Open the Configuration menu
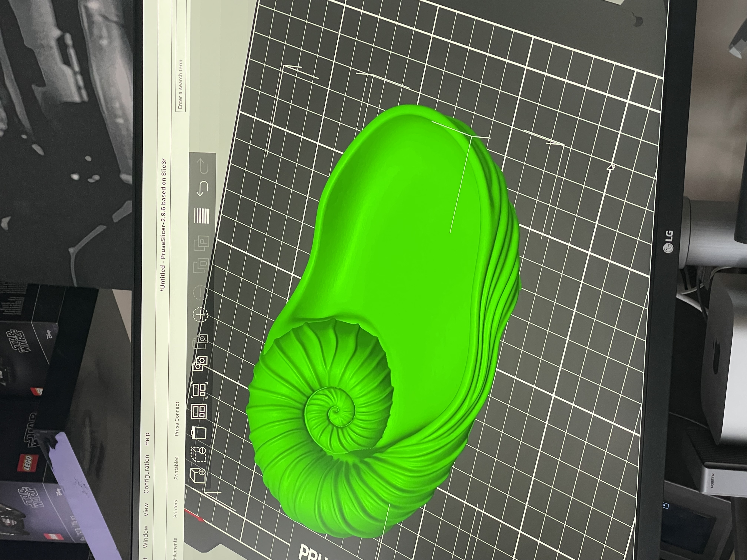747x560 pixels. 146,474
